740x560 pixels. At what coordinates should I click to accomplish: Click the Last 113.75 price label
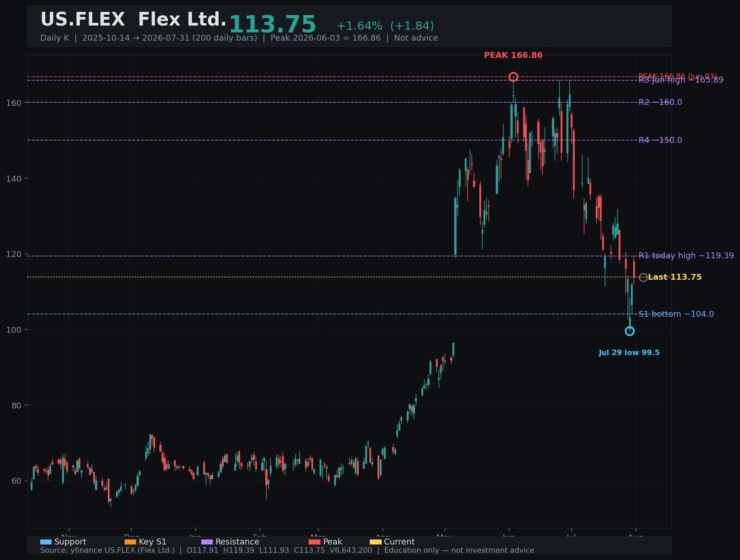[675, 277]
